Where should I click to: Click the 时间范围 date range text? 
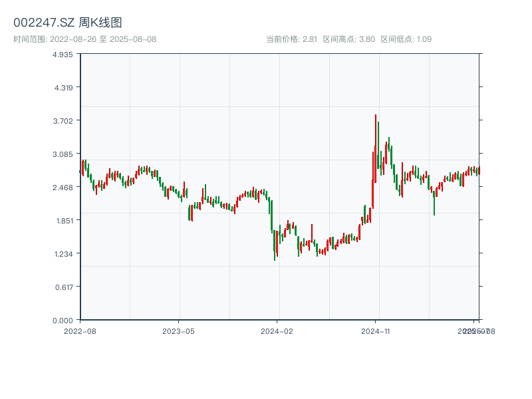click(x=84, y=39)
